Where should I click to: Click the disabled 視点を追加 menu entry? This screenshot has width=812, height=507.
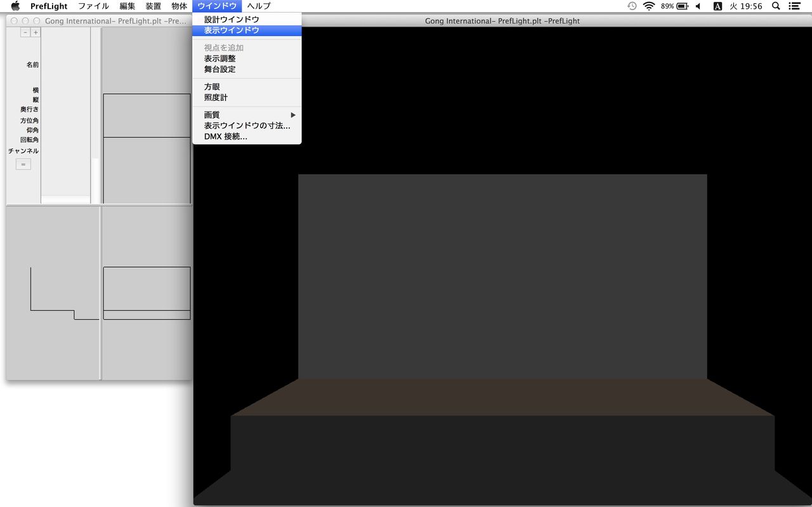point(247,48)
